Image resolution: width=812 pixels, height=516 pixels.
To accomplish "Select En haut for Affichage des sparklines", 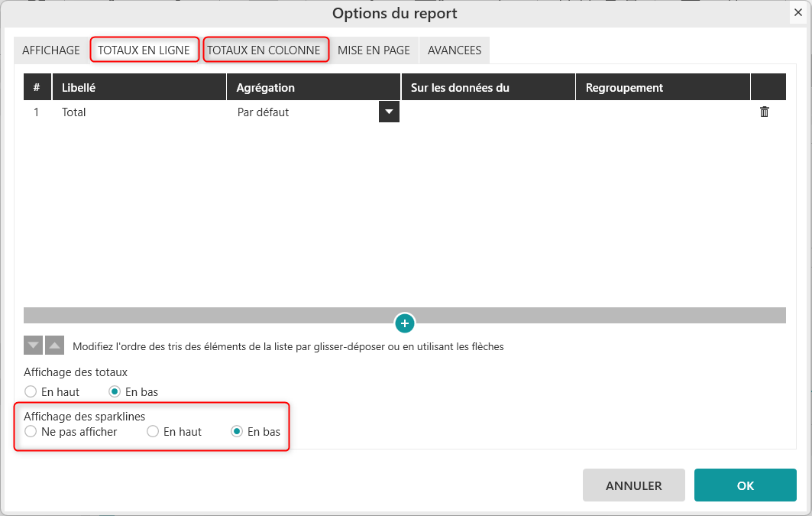I will click(153, 432).
